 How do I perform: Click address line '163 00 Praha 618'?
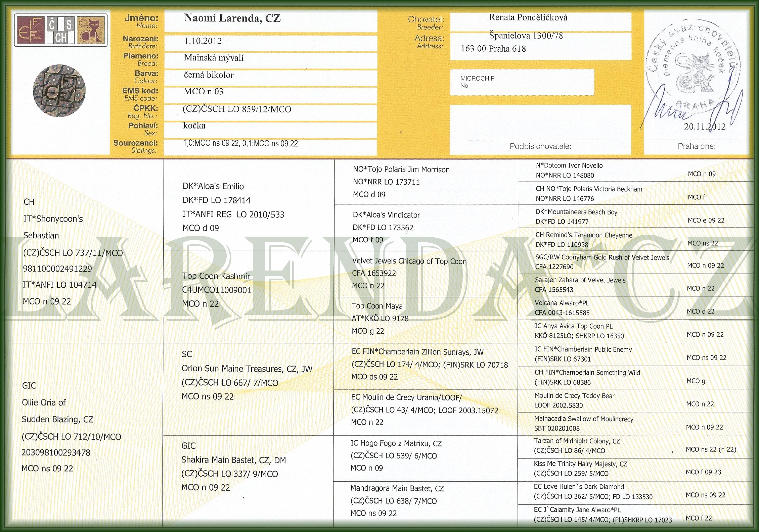click(493, 49)
